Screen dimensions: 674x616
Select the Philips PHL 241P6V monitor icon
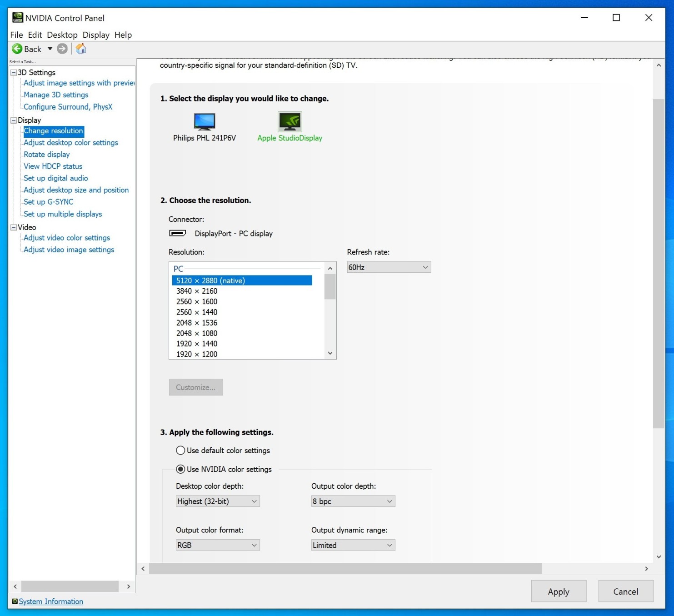click(205, 121)
